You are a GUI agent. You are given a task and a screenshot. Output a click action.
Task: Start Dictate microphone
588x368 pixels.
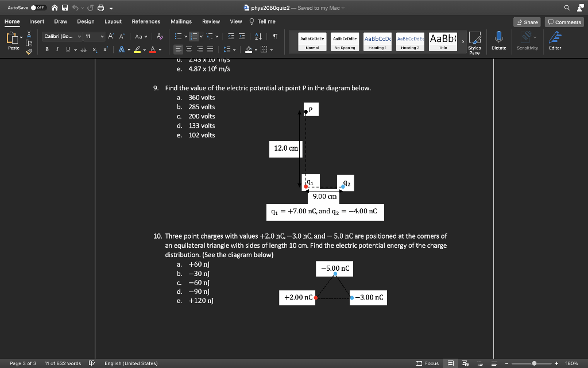coord(499,41)
